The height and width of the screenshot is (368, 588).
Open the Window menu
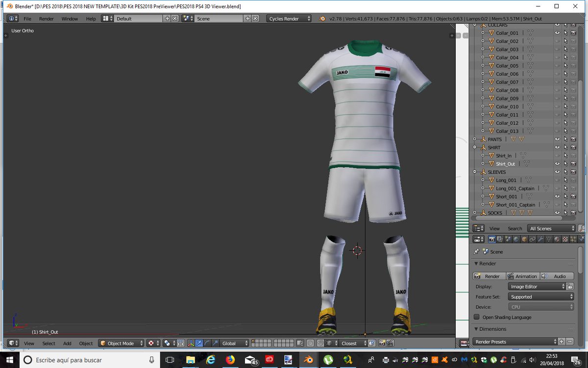click(70, 19)
